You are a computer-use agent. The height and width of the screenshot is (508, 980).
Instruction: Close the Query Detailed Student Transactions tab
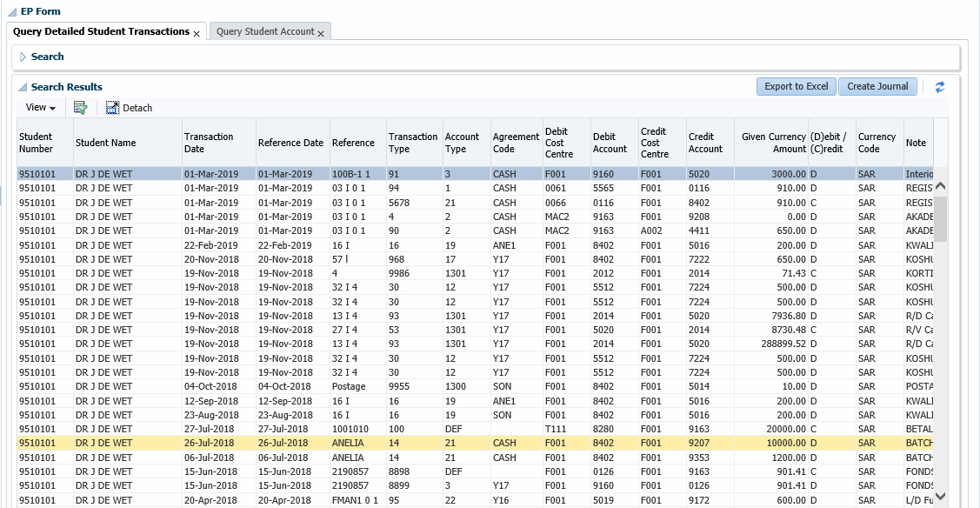[197, 33]
